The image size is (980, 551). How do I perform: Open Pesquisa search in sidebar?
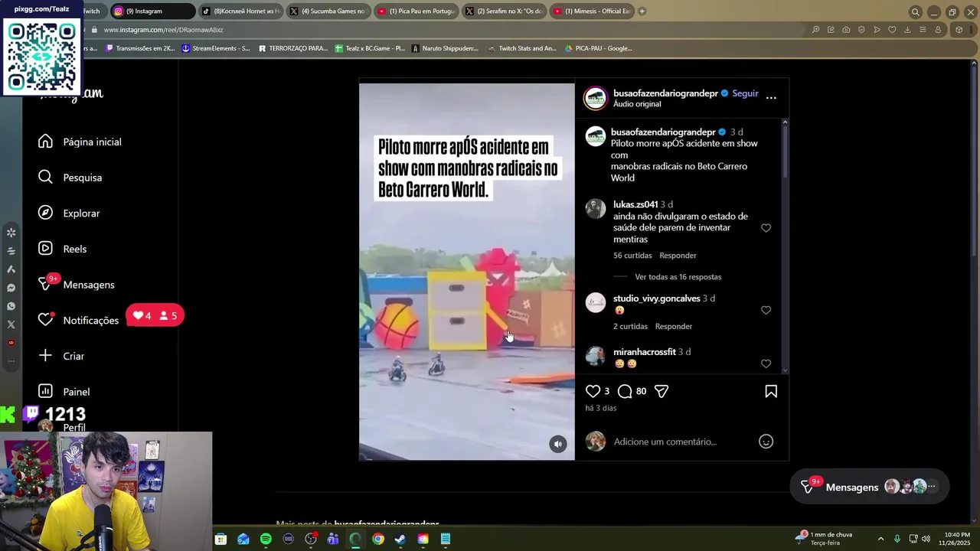tap(70, 178)
